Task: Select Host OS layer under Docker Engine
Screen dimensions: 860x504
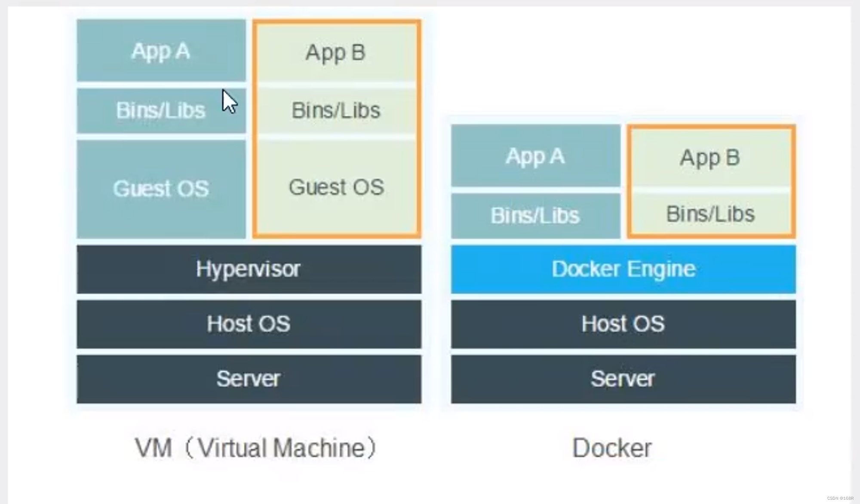Action: click(623, 324)
